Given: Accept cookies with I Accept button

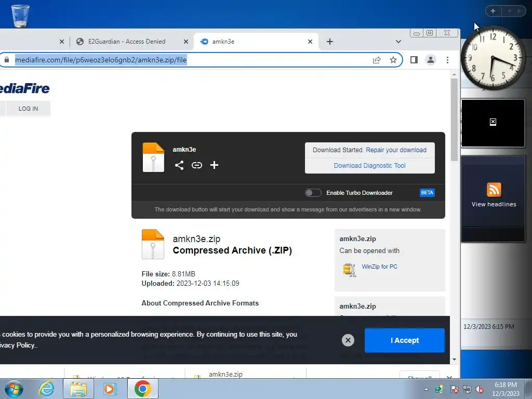Looking at the screenshot, I should click(x=404, y=340).
